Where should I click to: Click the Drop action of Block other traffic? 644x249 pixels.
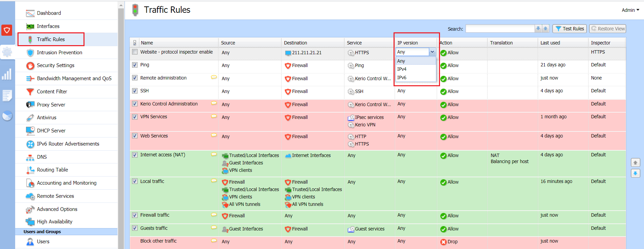coord(449,242)
